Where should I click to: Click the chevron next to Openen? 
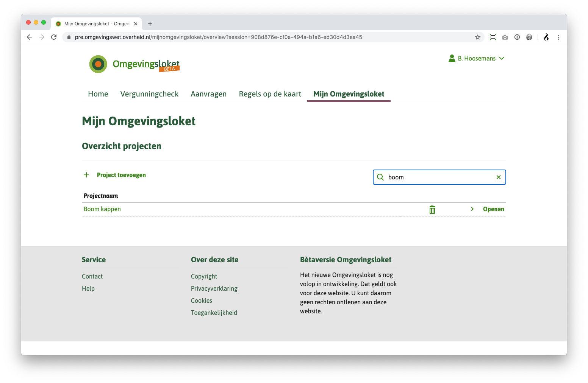[472, 209]
